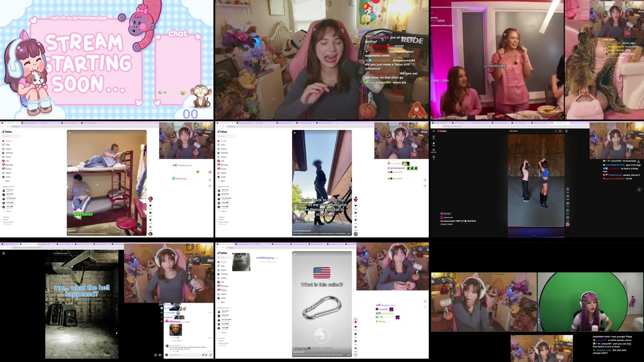Like the usher dance YouTube Short

point(568,189)
